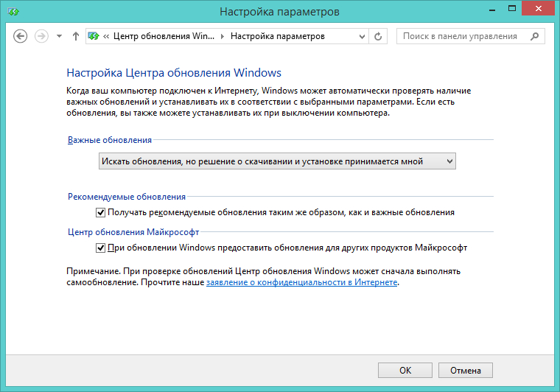Go back with the back arrow
Screen dimensions: 560x392
(x=20, y=36)
